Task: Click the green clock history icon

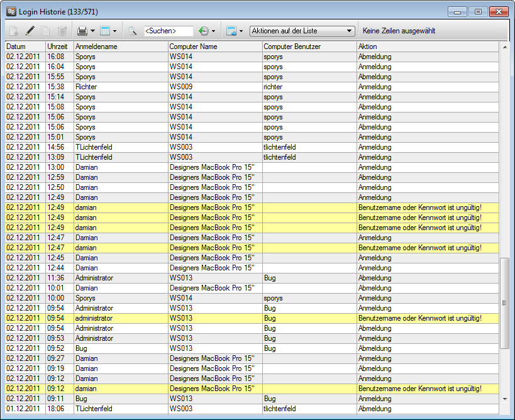Action: coord(204,30)
